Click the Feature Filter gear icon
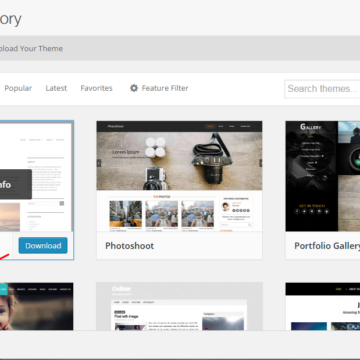The width and height of the screenshot is (360, 360). (134, 88)
